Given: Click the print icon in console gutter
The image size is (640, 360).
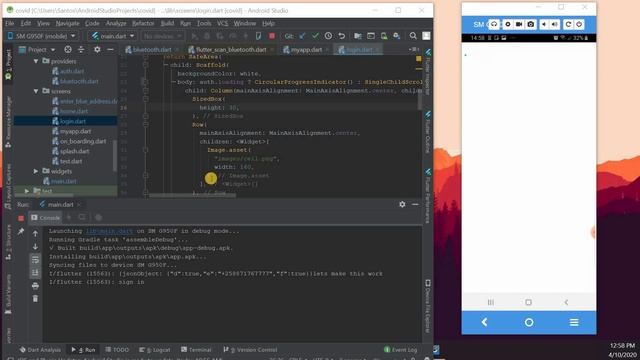Looking at the screenshot, I should pos(35,286).
